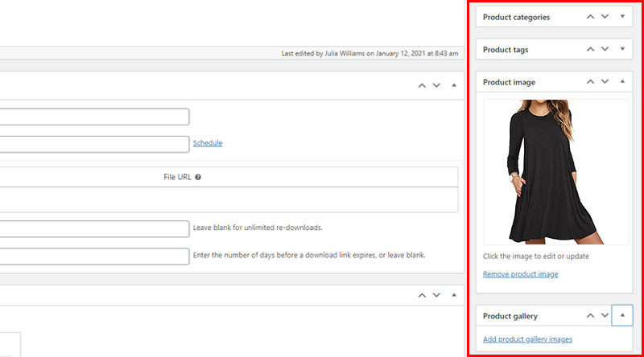Collapse the product data panel toggle
Image resolution: width=644 pixels, height=357 pixels.
pos(454,85)
